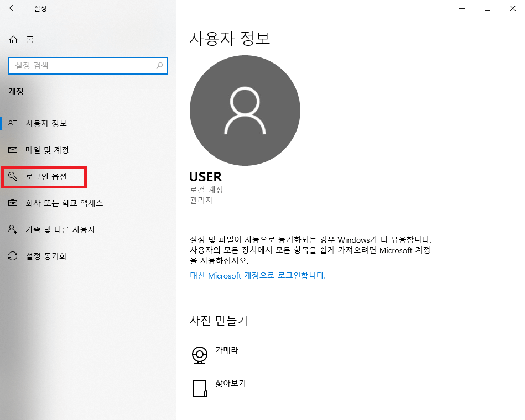Image resolution: width=525 pixels, height=420 pixels.
Task: Click the USER profile picture circle
Action: coord(245,111)
